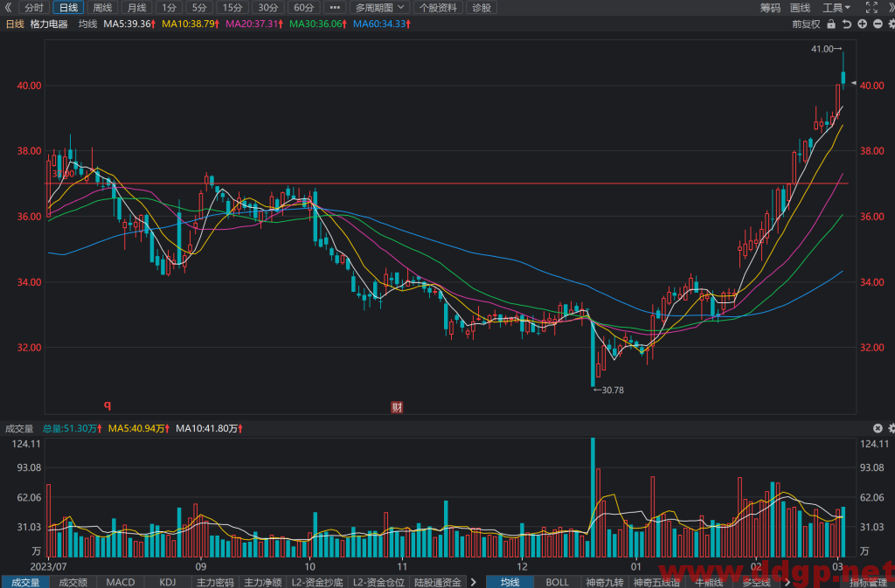Image resolution: width=895 pixels, height=588 pixels.
Task: Toggle the chart lock icon
Action: [831, 24]
